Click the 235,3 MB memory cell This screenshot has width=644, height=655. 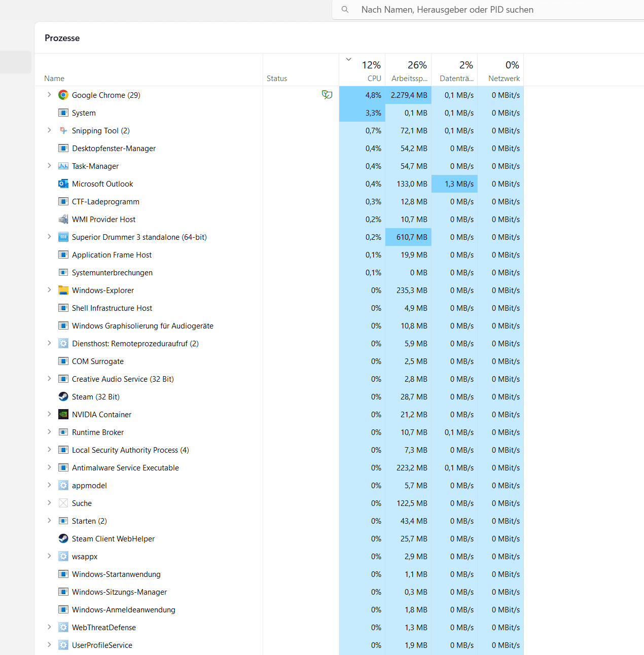point(408,290)
